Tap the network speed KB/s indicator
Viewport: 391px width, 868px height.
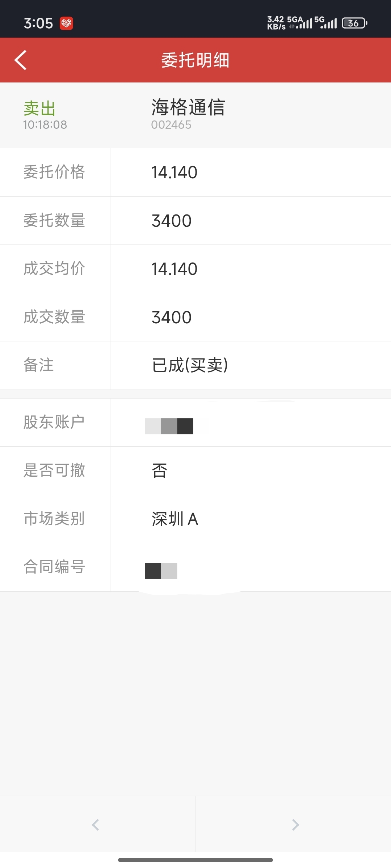pyautogui.click(x=276, y=23)
